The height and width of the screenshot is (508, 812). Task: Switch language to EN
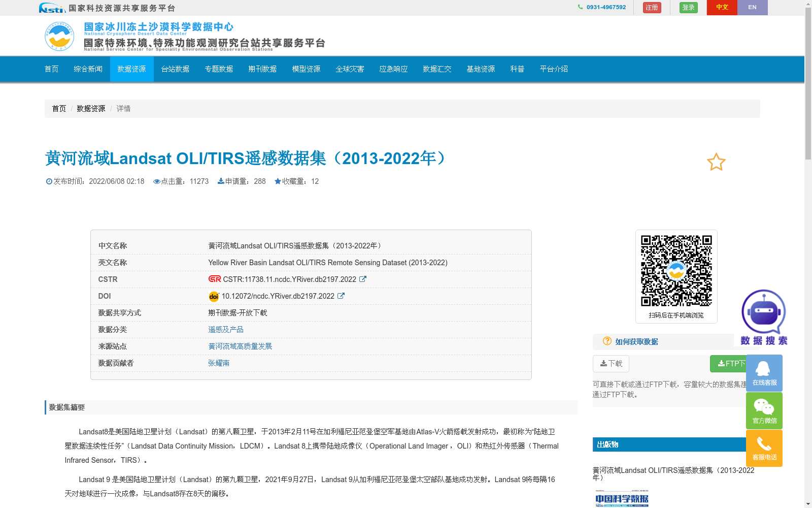coord(753,8)
